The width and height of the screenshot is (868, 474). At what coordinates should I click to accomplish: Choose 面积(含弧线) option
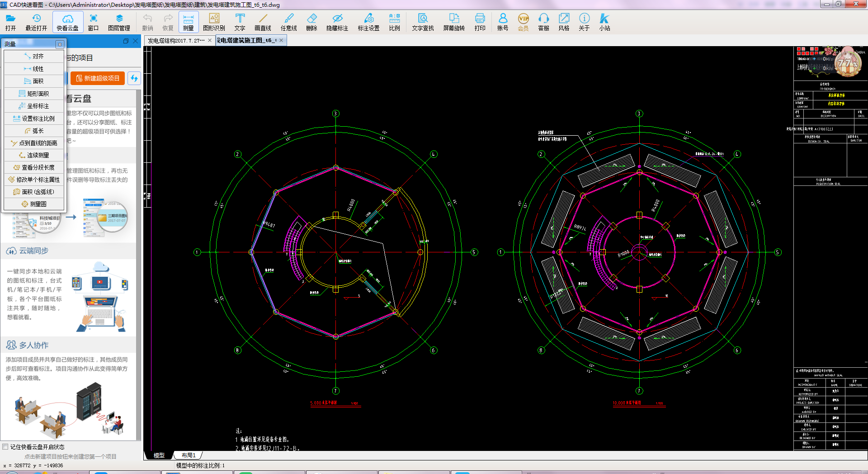pyautogui.click(x=34, y=192)
